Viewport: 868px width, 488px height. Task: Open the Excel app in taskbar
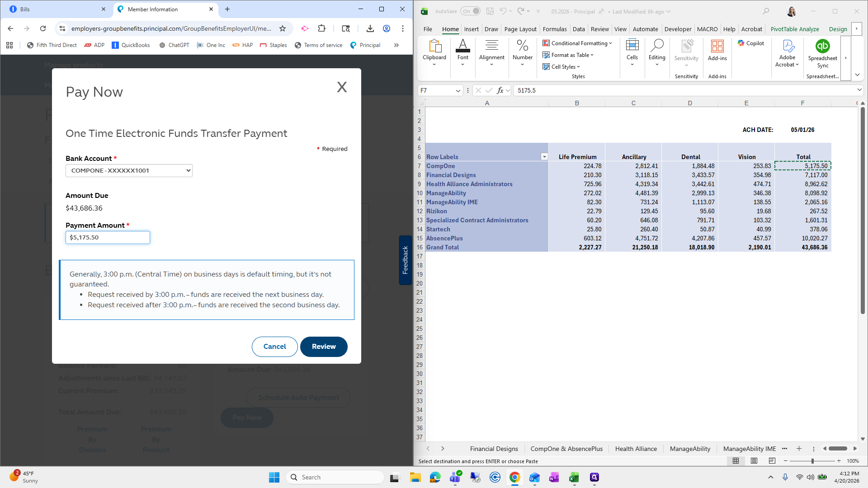coord(574,477)
